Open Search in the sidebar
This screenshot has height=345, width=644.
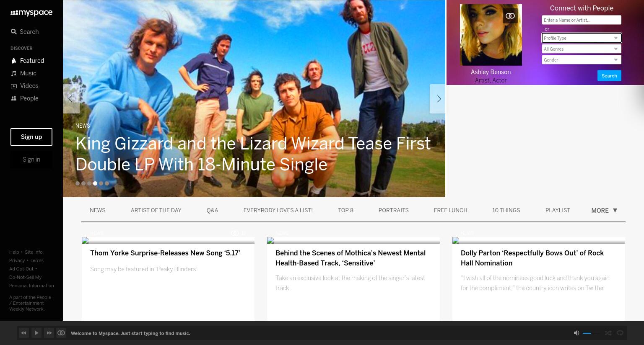pos(25,32)
